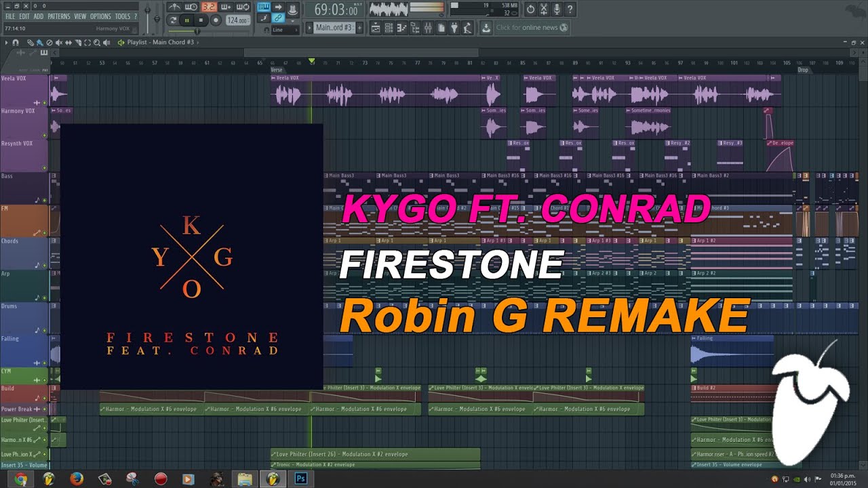The width and height of the screenshot is (868, 488).
Task: Open the mixer view icon
Action: (428, 28)
